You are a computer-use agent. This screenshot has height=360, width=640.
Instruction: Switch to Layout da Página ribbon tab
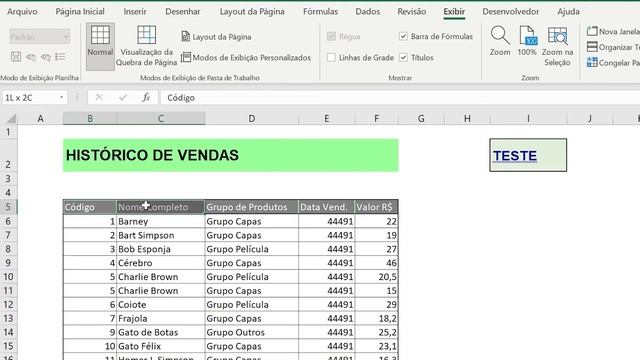252,11
